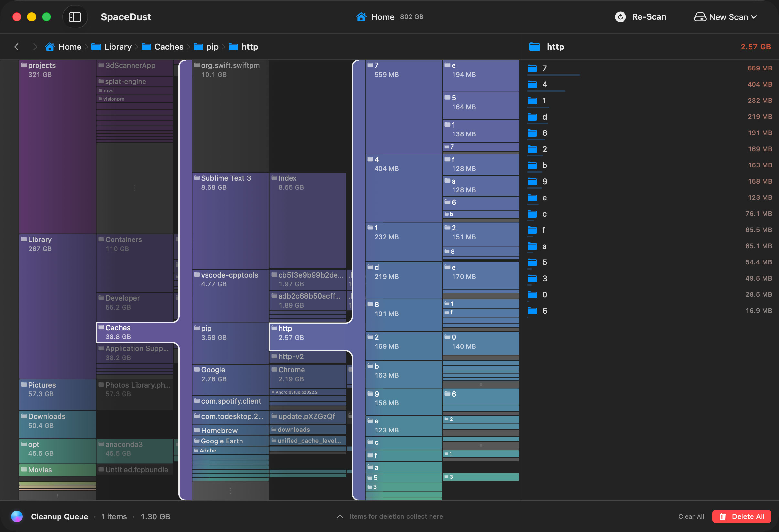Click the Delete All button
779x532 pixels.
tap(742, 516)
